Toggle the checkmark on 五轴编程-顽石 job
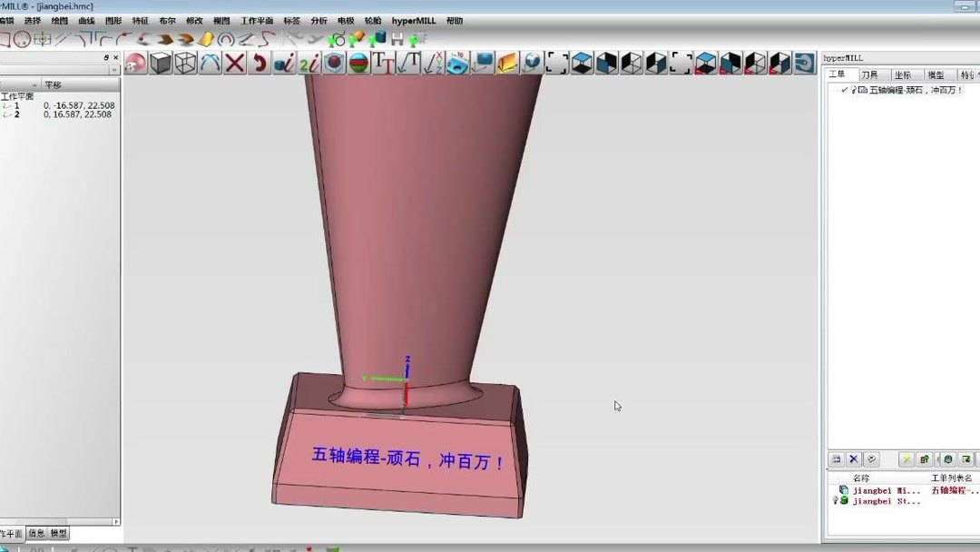980x552 pixels. [845, 90]
